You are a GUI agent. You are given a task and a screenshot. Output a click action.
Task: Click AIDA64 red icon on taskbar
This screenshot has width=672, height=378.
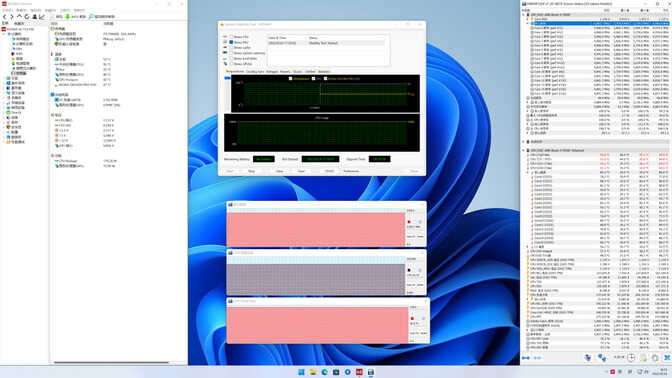point(359,372)
